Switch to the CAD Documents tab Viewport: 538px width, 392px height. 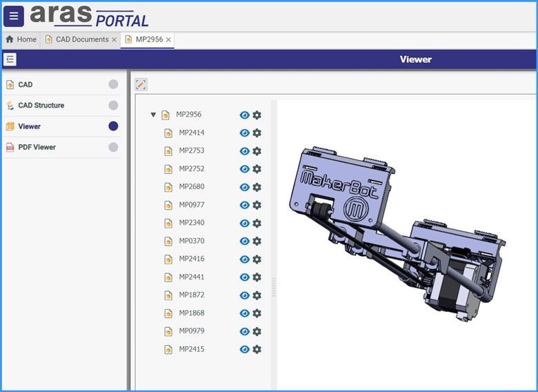(81, 39)
